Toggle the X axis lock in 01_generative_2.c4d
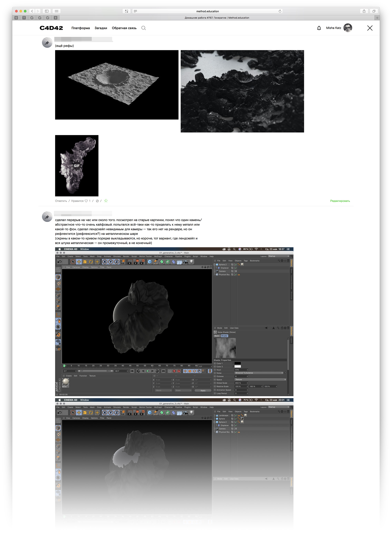 (105, 262)
